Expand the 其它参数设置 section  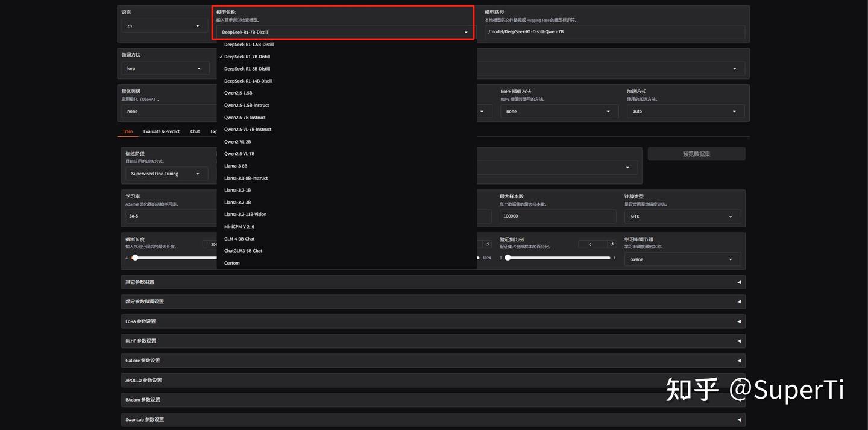coord(433,282)
